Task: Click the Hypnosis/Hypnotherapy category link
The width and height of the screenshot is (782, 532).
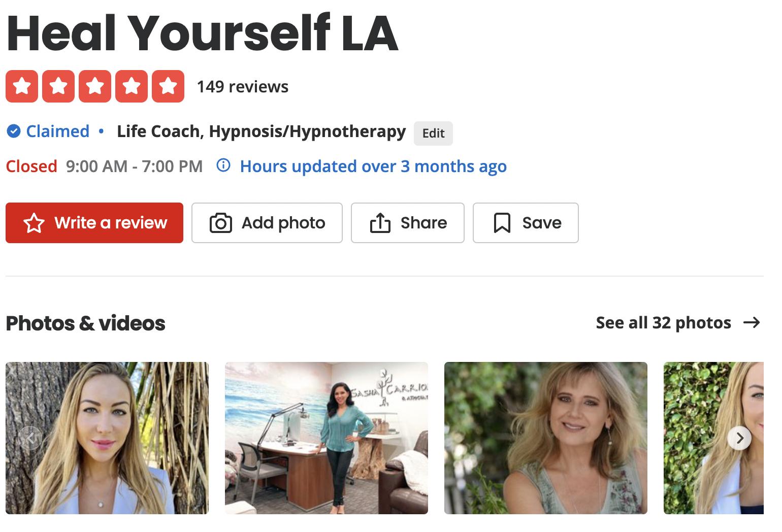Action: [x=307, y=132]
